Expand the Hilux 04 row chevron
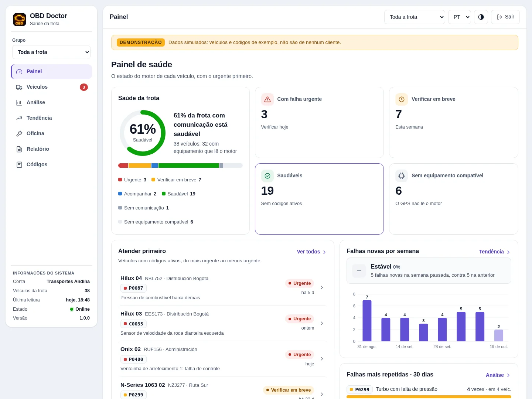Image resolution: width=532 pixels, height=399 pixels. coord(322,287)
